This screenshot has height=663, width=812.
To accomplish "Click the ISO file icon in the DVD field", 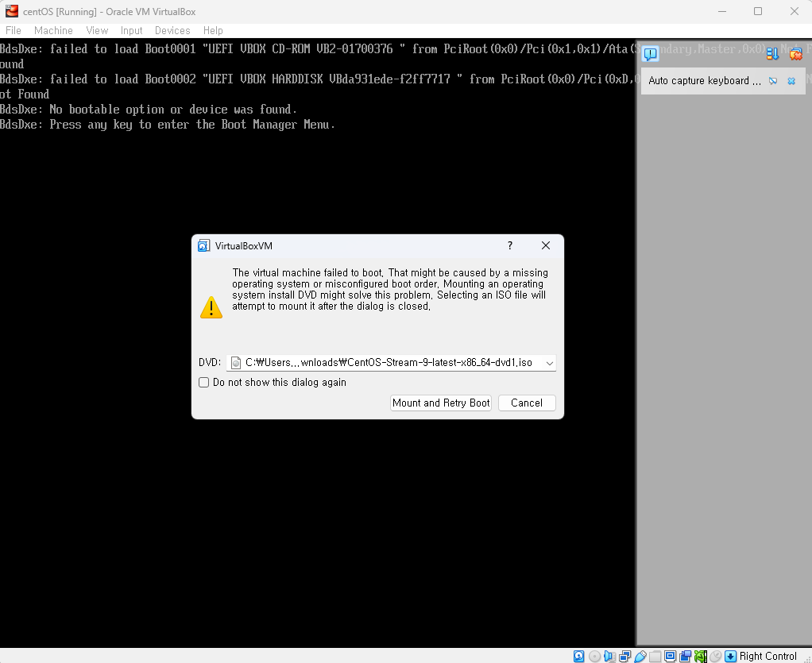I will pos(236,363).
